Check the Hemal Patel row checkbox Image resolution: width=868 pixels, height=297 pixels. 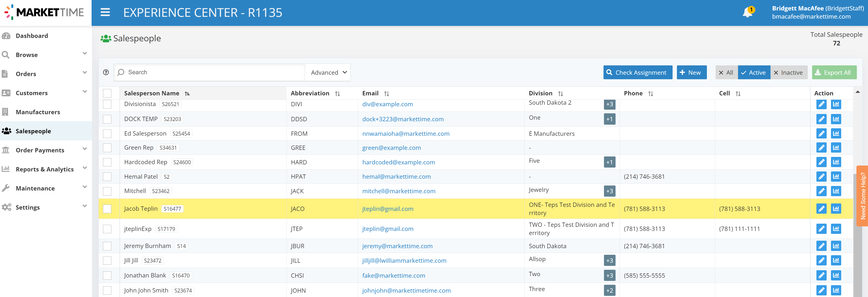[x=107, y=176]
